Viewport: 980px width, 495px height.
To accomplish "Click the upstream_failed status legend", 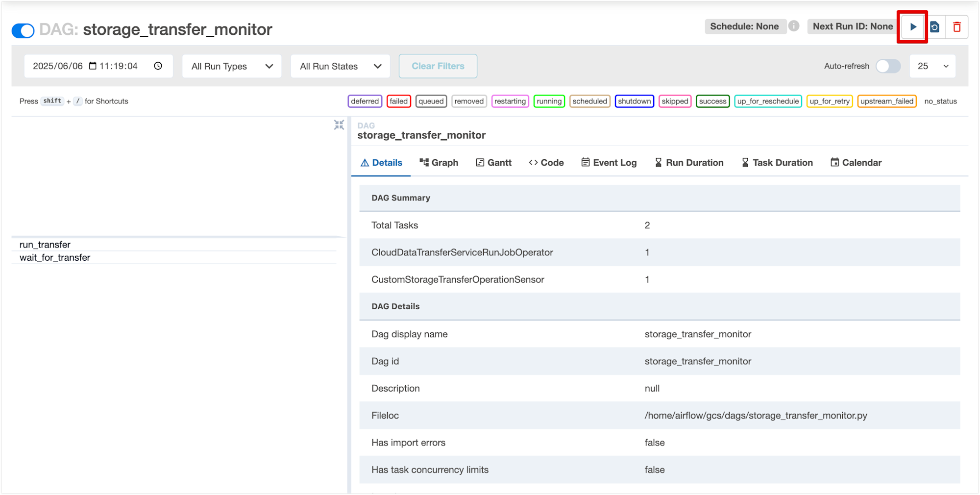I will (x=887, y=101).
